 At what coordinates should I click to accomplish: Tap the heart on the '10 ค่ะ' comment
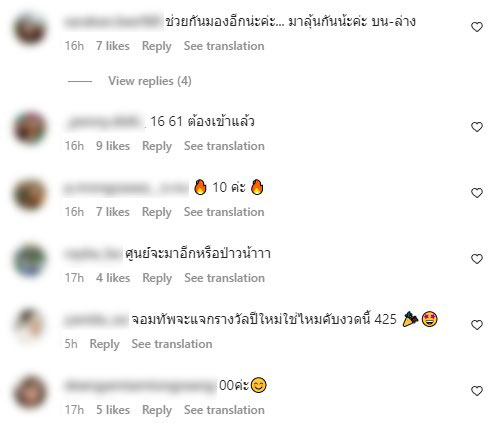click(477, 193)
